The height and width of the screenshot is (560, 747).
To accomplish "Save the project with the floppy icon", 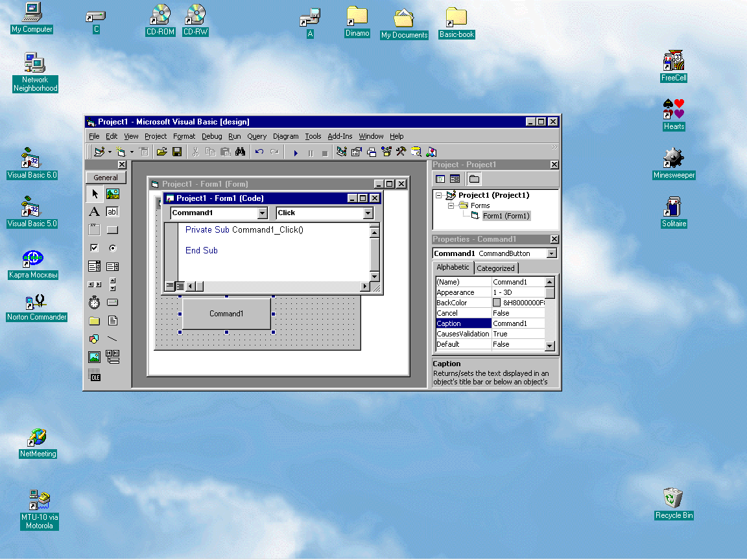I will (x=177, y=152).
